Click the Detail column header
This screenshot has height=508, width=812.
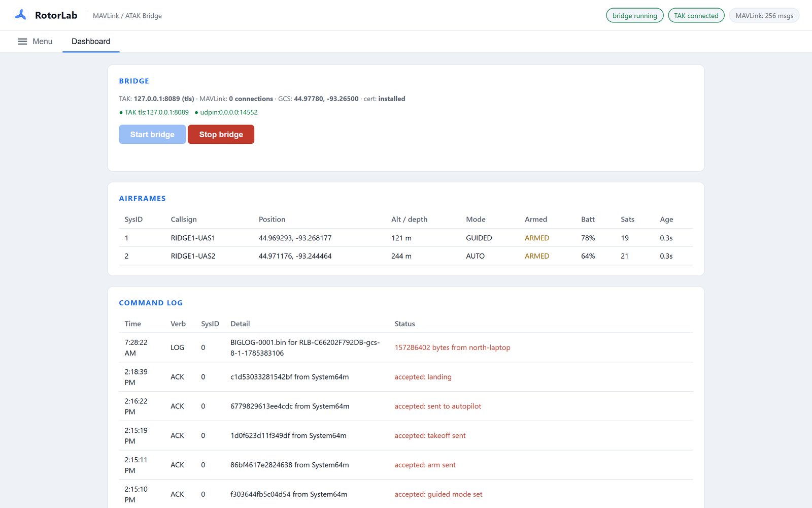point(240,324)
